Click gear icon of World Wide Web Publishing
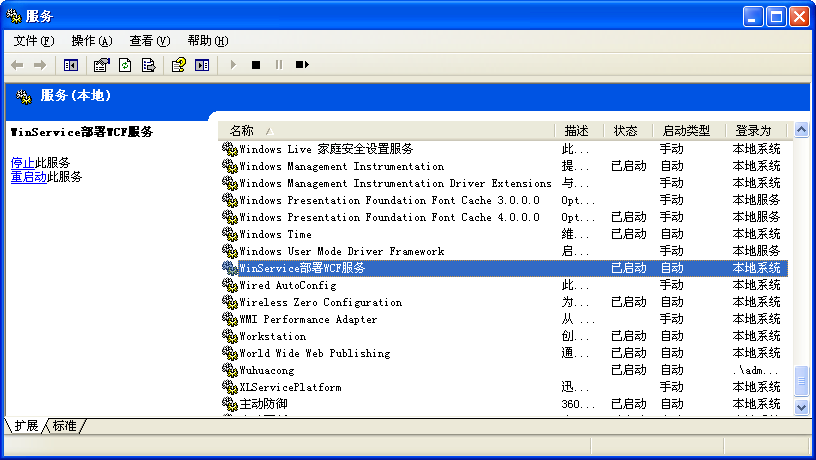Screen dimensions: 816x460 point(230,353)
